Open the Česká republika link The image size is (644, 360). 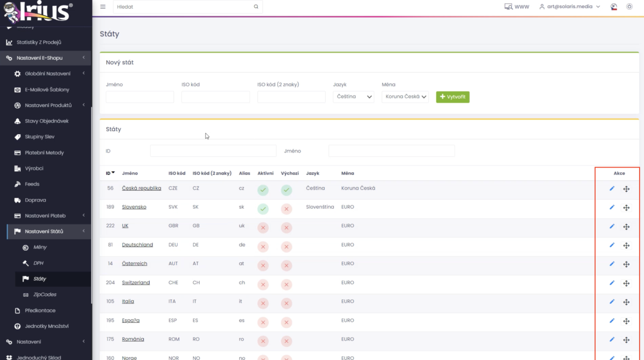(x=142, y=188)
